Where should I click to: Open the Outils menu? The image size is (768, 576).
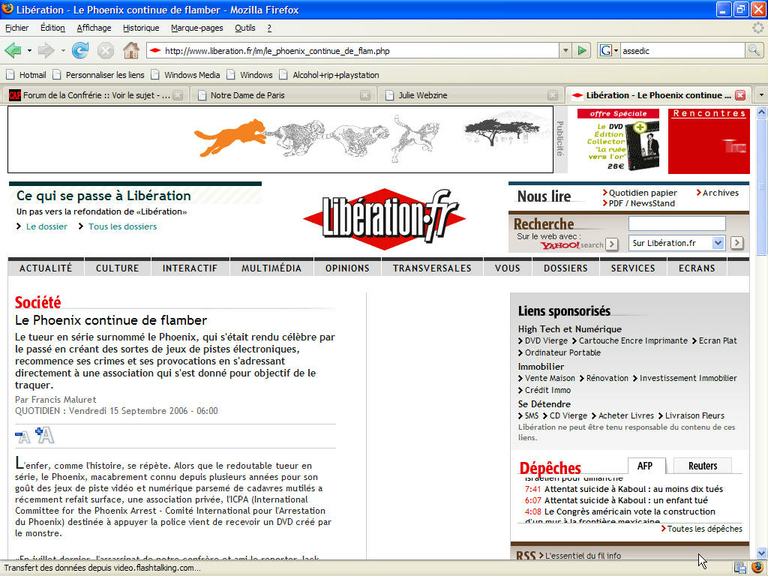point(245,28)
